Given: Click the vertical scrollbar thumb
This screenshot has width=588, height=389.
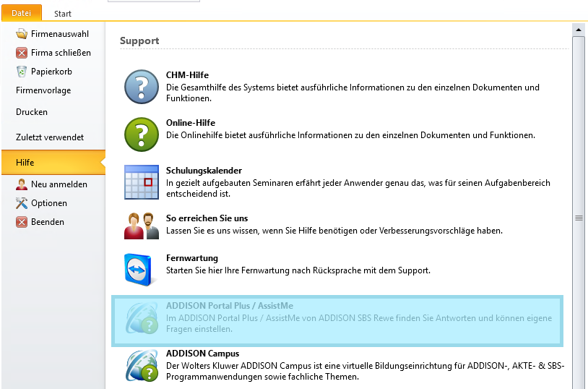Looking at the screenshot, I should pyautogui.click(x=579, y=218).
